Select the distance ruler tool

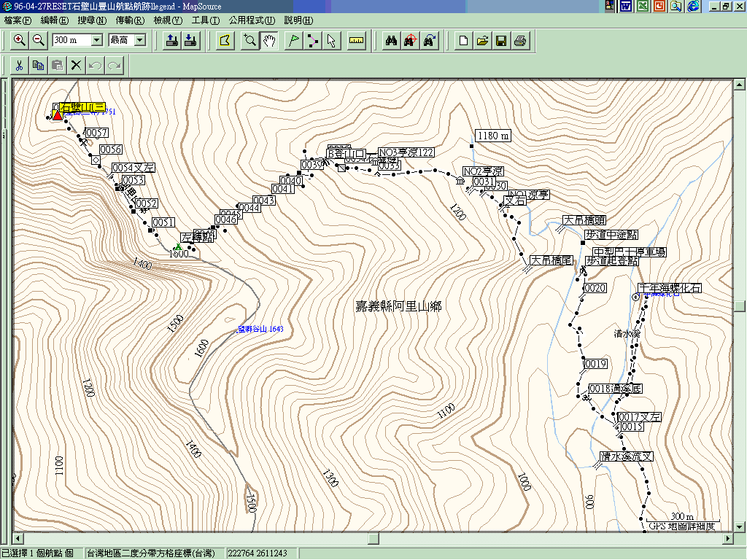pyautogui.click(x=356, y=41)
